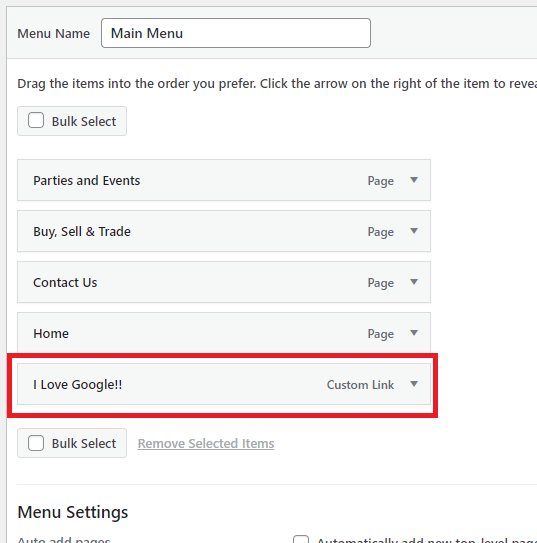Click into the Menu Name text field

tap(236, 33)
